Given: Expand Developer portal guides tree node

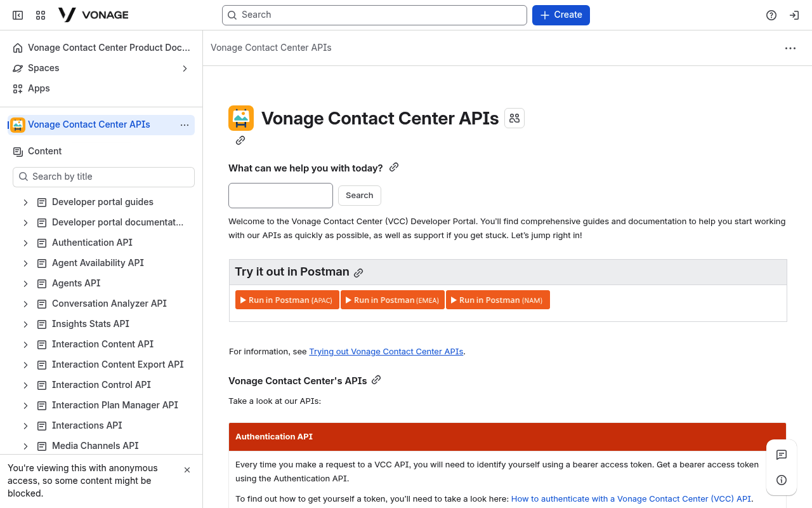Looking at the screenshot, I should point(25,202).
